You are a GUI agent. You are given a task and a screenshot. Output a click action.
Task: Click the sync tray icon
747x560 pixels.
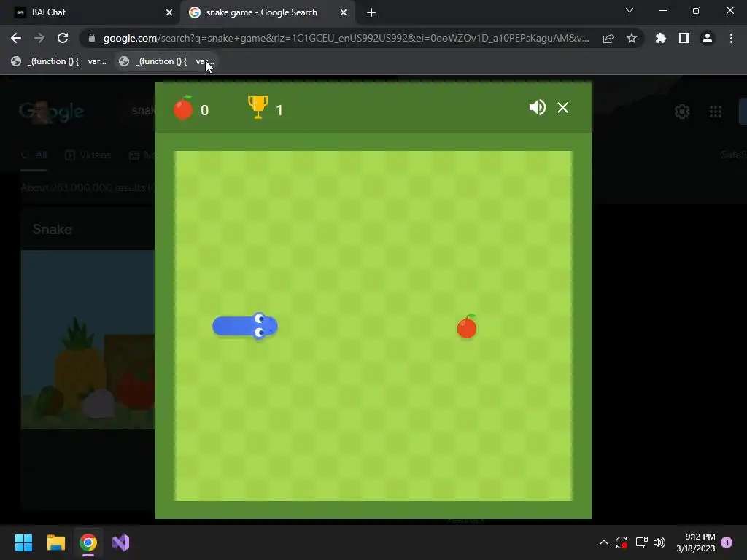[622, 542]
